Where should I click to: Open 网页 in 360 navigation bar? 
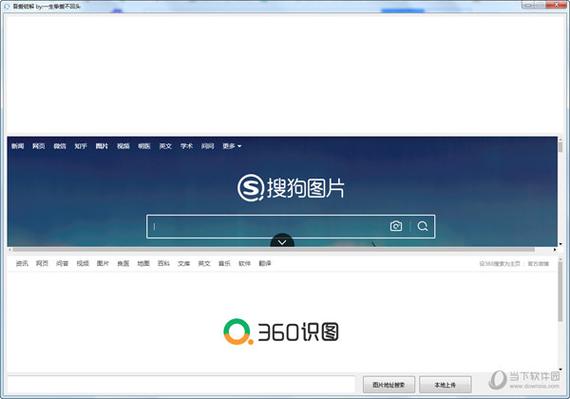(x=42, y=263)
